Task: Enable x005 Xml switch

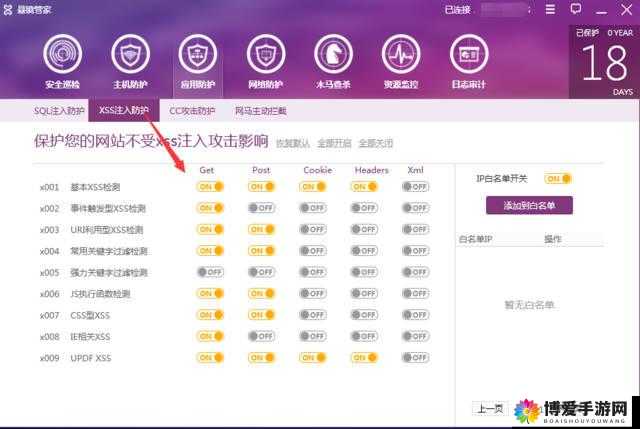Action: 416,272
